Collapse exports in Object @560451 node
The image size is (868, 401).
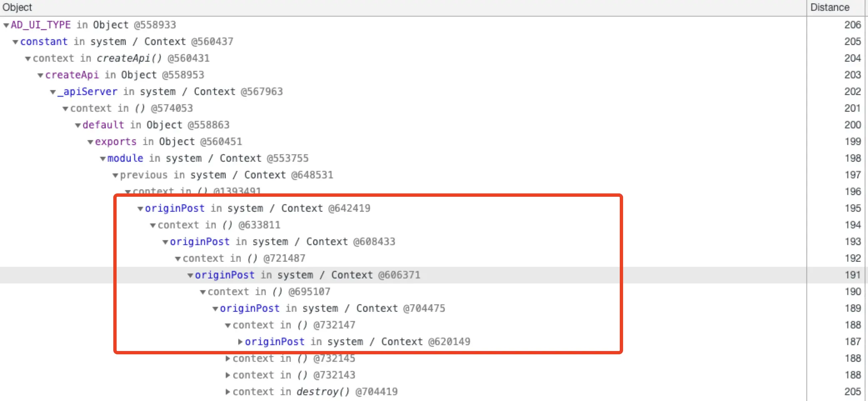pos(90,142)
